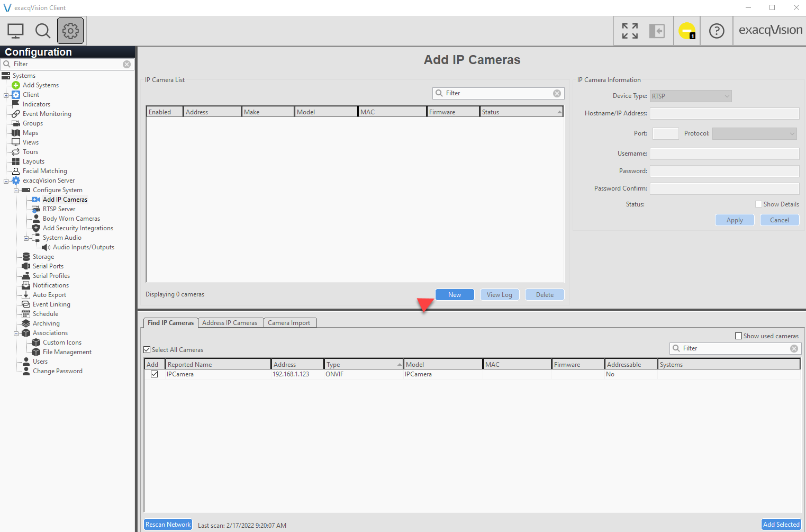This screenshot has height=532, width=806.
Task: Clear the IP Camera List filter
Action: point(557,93)
